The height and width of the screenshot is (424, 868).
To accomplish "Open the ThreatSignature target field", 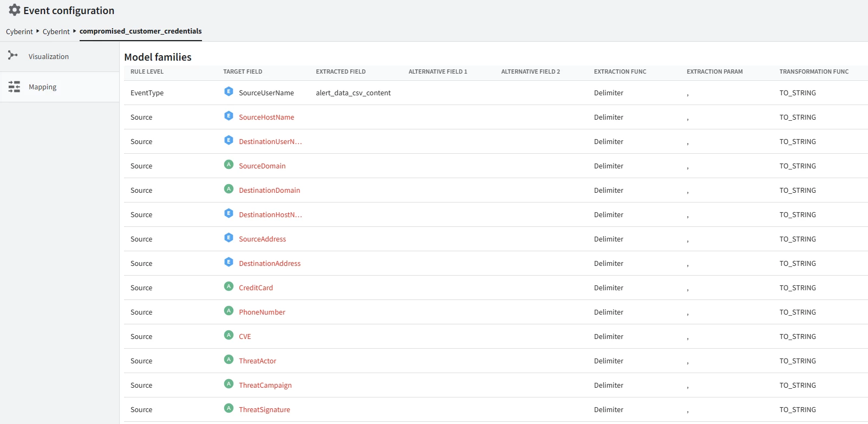I will click(265, 410).
